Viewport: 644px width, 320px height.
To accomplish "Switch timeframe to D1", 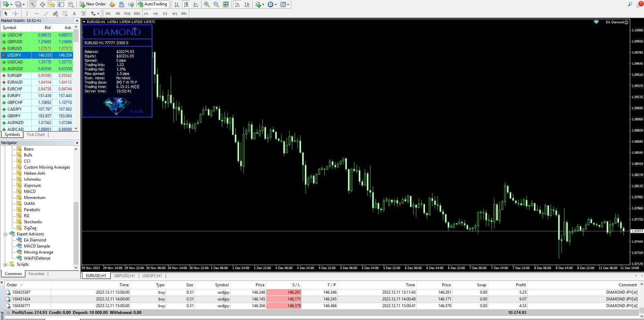I will coord(165,13).
